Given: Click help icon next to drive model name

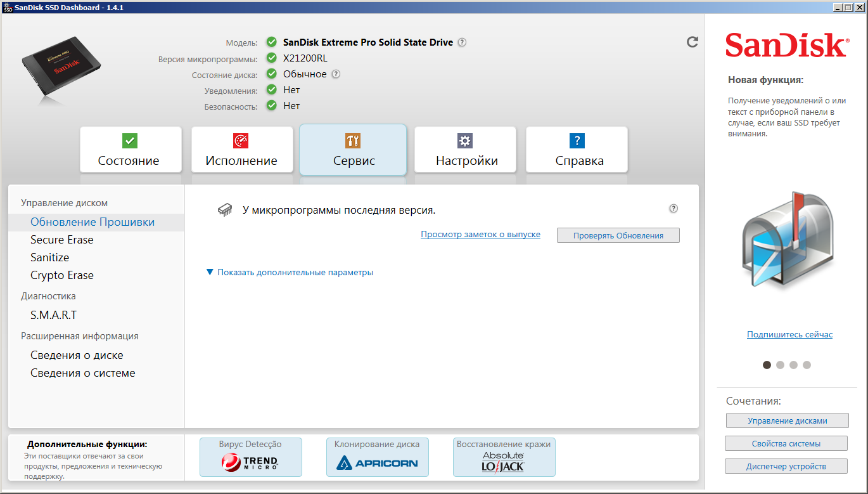Looking at the screenshot, I should [x=462, y=42].
